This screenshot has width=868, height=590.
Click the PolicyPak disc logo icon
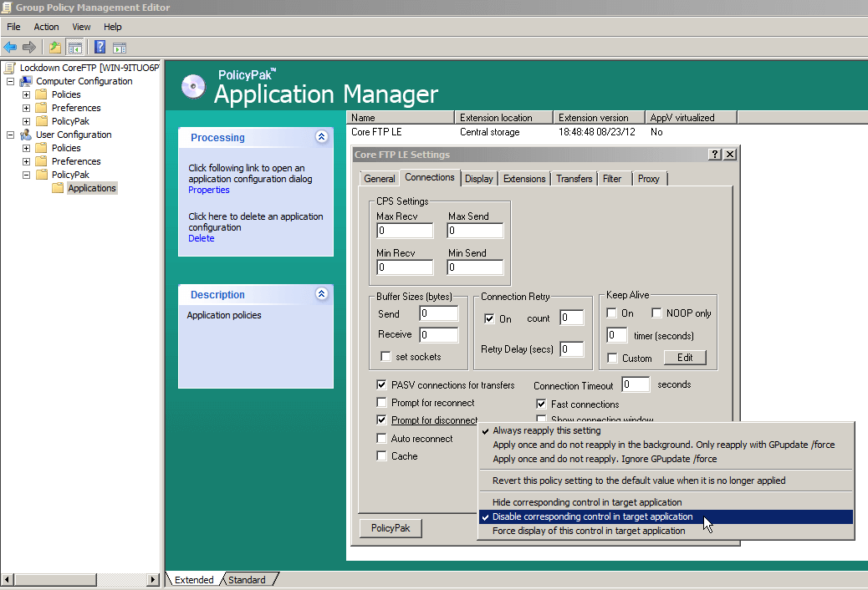click(193, 86)
